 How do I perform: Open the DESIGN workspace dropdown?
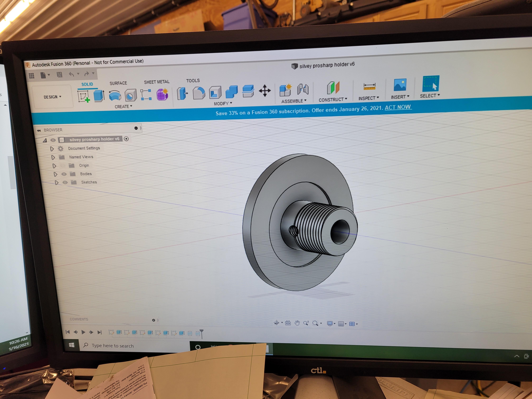pos(52,97)
